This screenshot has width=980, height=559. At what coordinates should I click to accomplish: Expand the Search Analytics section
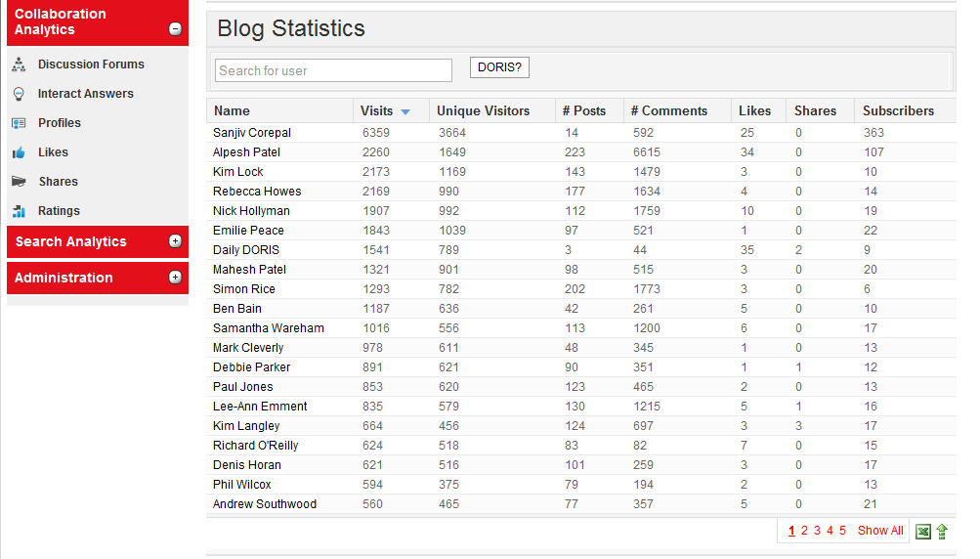pyautogui.click(x=175, y=241)
